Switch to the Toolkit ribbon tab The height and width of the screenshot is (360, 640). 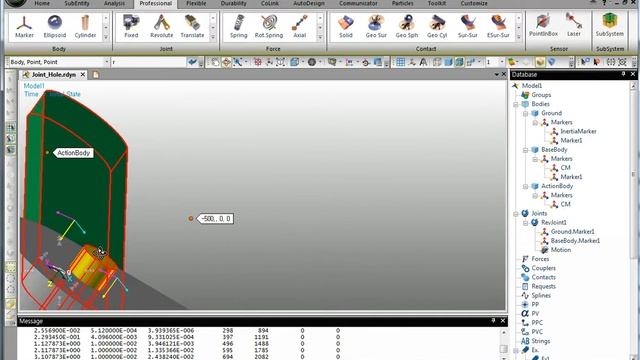click(x=437, y=3)
